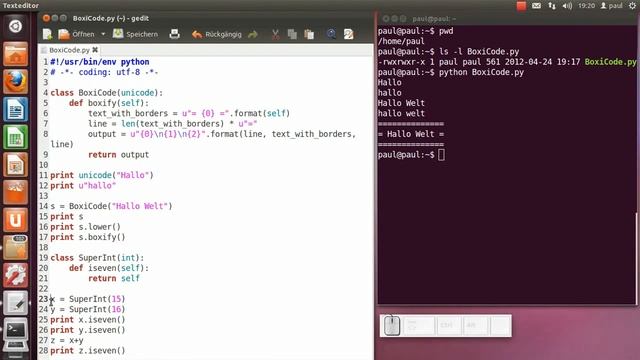Print the document via printer icon
This screenshot has width=640, height=360.
click(x=174, y=34)
